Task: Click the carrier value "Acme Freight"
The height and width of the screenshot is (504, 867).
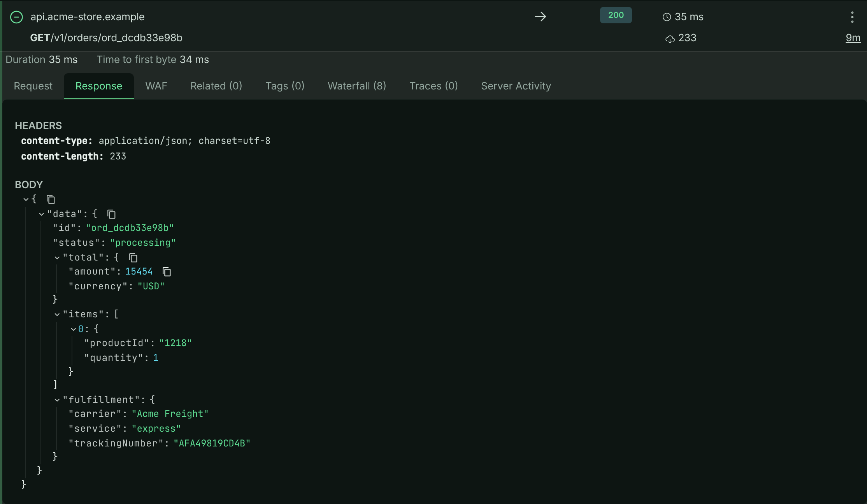Action: click(x=170, y=414)
